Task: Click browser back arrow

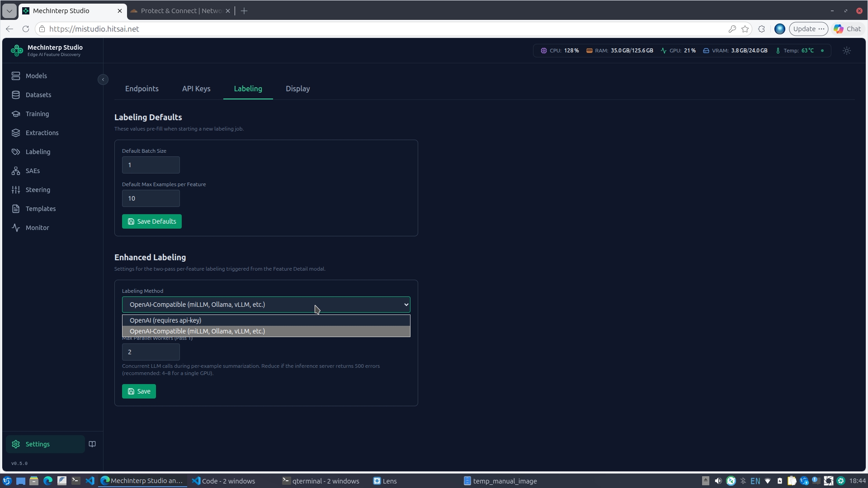Action: (x=9, y=29)
